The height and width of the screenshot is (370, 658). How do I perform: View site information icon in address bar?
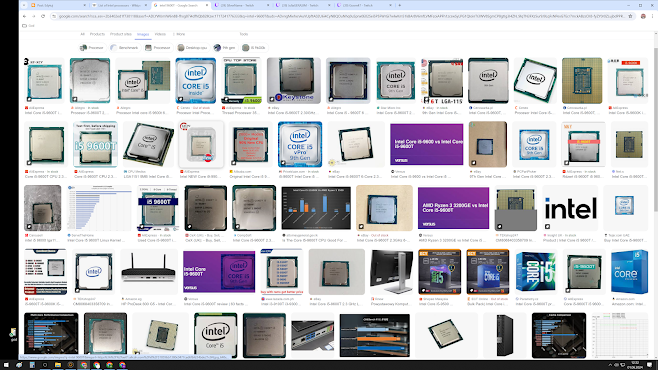pyautogui.click(x=54, y=16)
